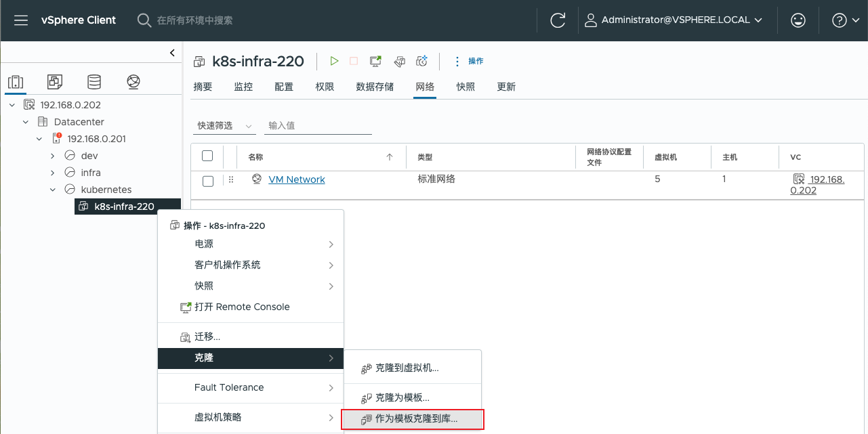Click the 类型 column header
Viewport: 868px width, 434px height.
click(425, 157)
